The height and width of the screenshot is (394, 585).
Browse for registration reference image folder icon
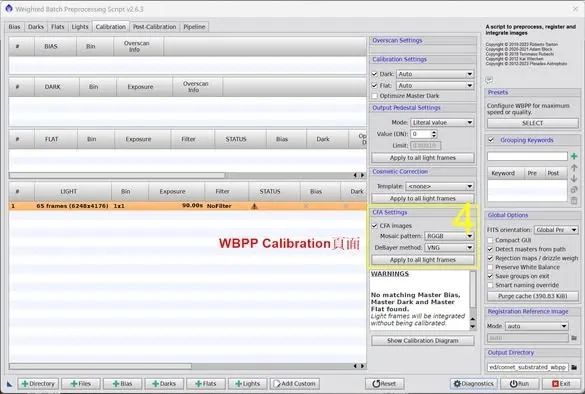click(x=574, y=338)
